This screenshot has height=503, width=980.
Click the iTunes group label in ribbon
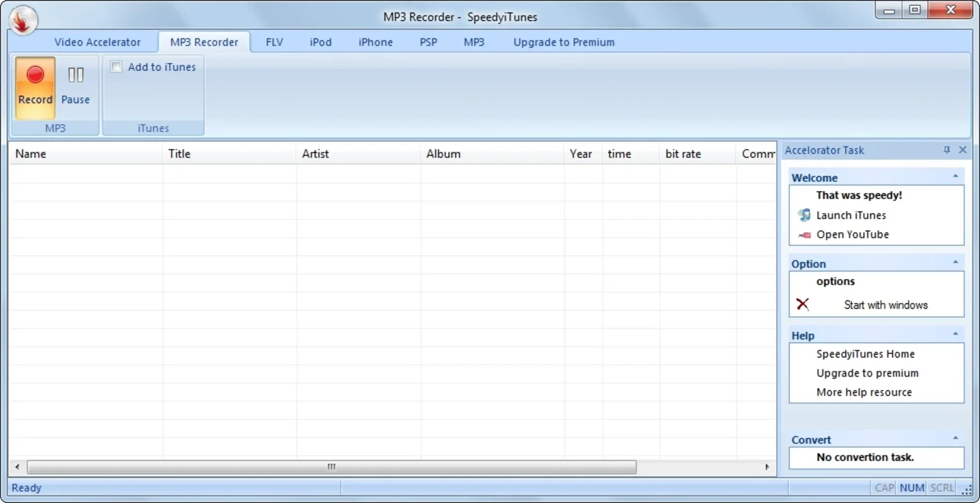click(153, 128)
